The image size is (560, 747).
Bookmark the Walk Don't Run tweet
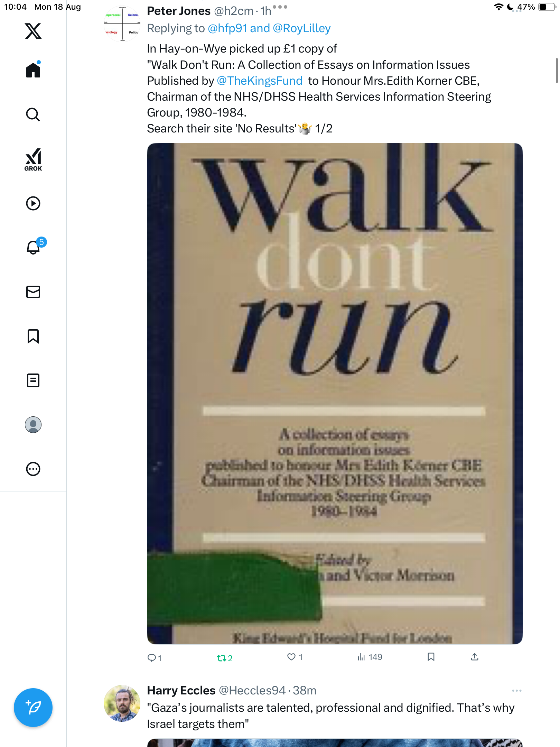[x=431, y=657]
